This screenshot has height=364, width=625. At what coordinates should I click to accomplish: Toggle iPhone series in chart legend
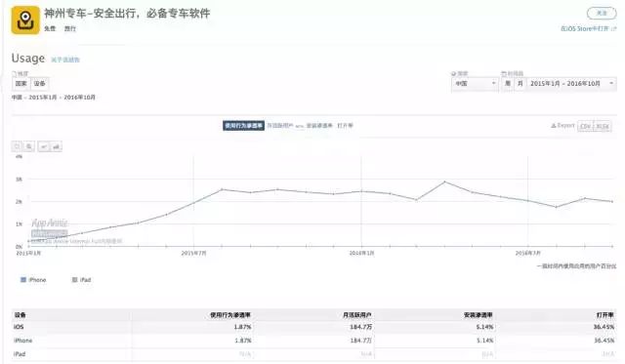click(x=33, y=280)
